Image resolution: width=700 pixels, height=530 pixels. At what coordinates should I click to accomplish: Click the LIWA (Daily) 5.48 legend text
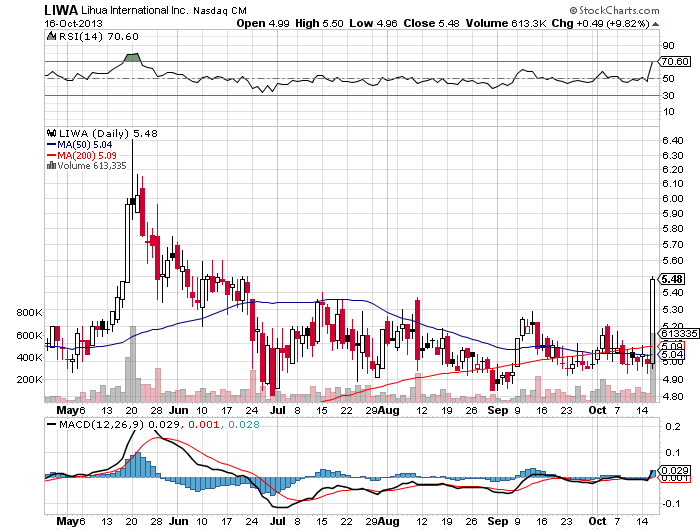[108, 133]
